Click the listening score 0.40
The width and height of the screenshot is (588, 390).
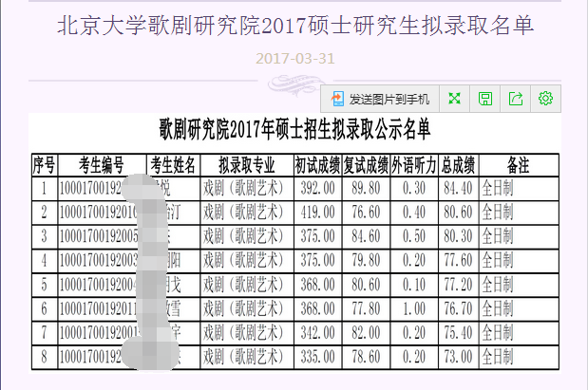414,212
